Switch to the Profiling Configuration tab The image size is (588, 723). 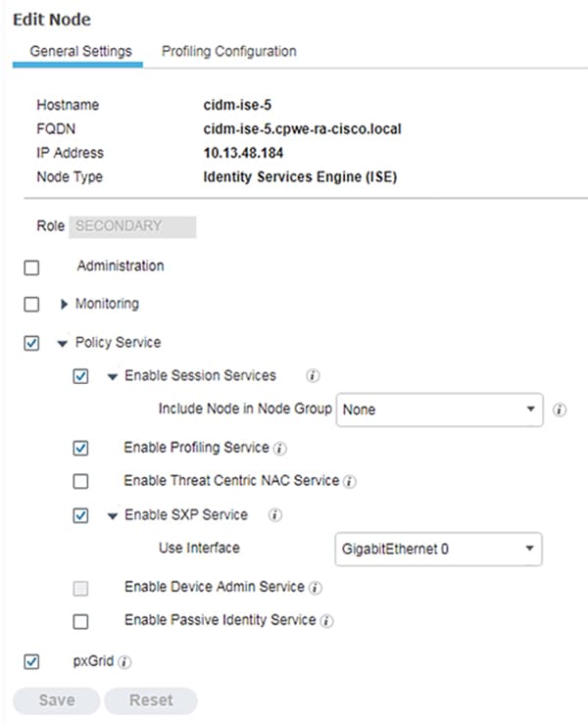[228, 51]
